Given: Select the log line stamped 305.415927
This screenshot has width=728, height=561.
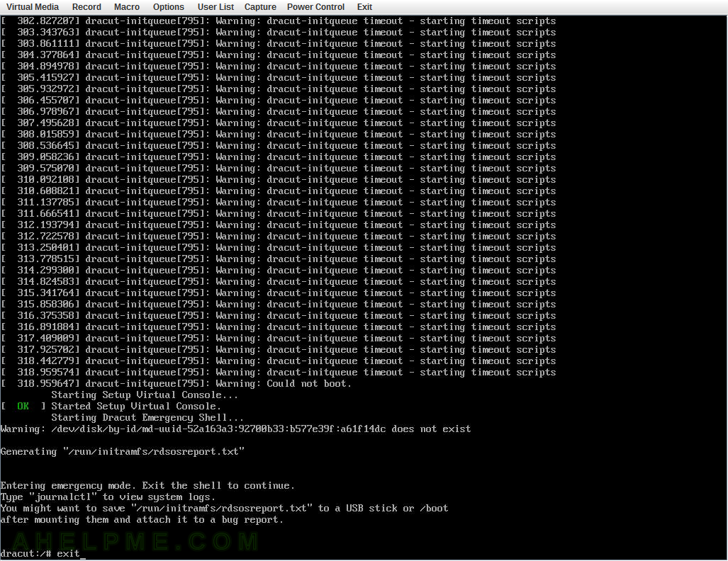Looking at the screenshot, I should click(x=278, y=77).
